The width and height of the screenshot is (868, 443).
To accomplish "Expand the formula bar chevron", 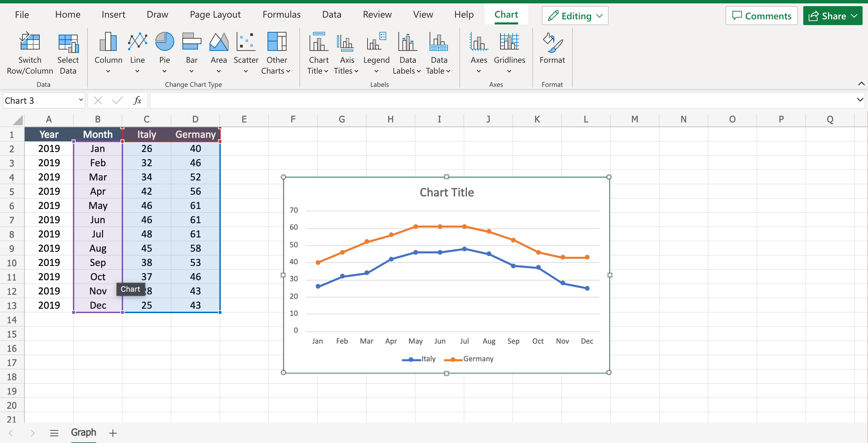I will pyautogui.click(x=860, y=100).
